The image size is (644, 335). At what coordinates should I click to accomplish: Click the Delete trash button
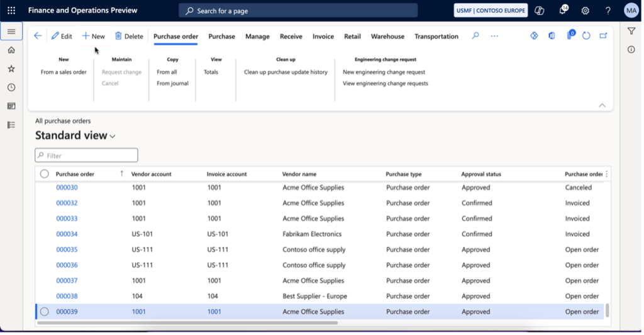129,36
